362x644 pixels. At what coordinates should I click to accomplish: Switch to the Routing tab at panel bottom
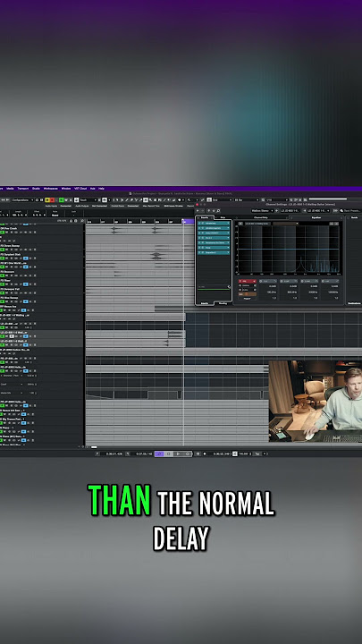[223, 303]
